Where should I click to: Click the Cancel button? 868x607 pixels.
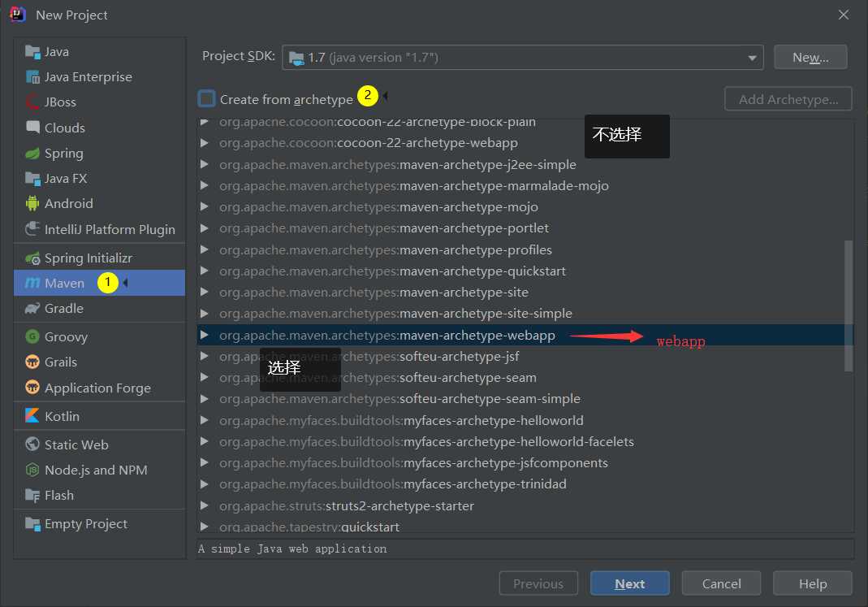click(x=721, y=583)
